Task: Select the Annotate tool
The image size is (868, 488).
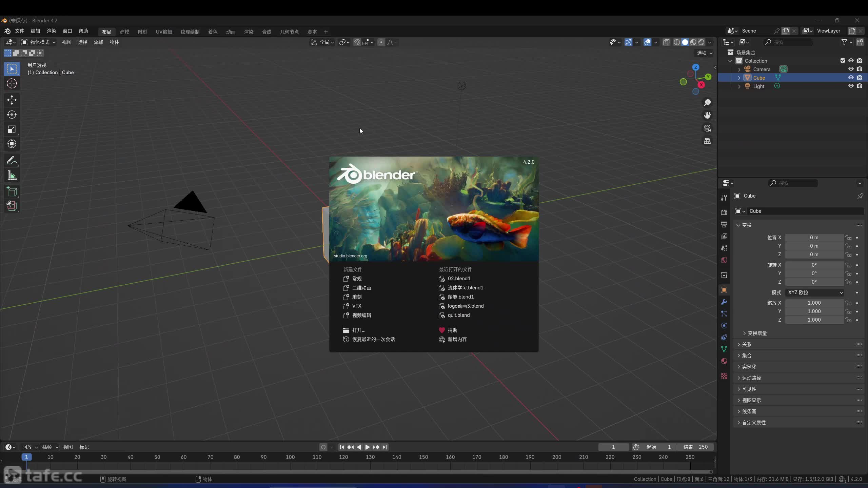Action: click(12, 160)
